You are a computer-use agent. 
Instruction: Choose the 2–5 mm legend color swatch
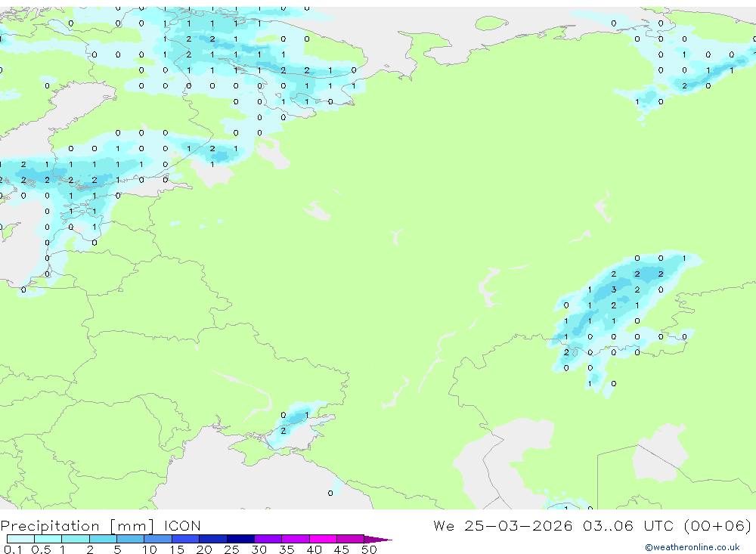click(103, 539)
